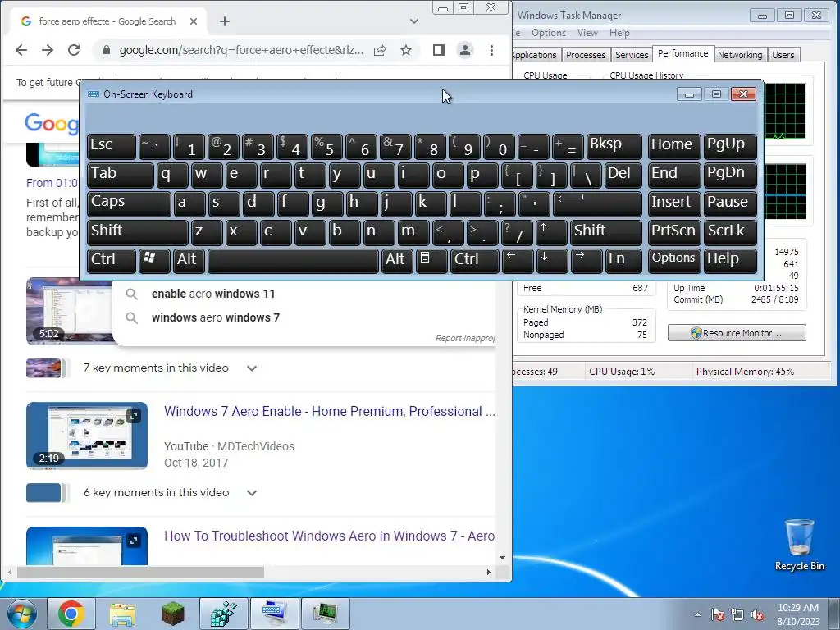840x630 pixels.
Task: Toggle Fn key on On-Screen Keyboard
Action: coord(623,260)
